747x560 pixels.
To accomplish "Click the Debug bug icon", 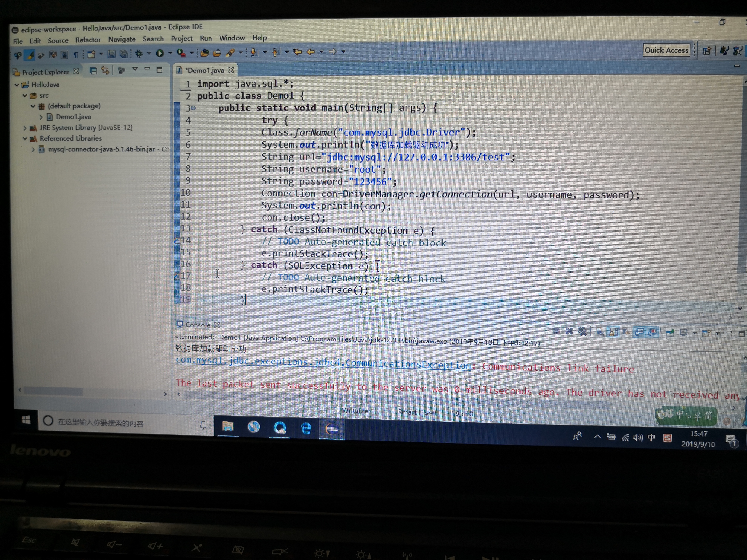I will pyautogui.click(x=139, y=53).
